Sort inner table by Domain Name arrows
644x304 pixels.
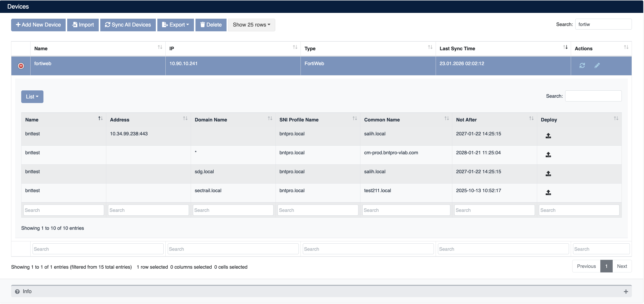click(270, 118)
